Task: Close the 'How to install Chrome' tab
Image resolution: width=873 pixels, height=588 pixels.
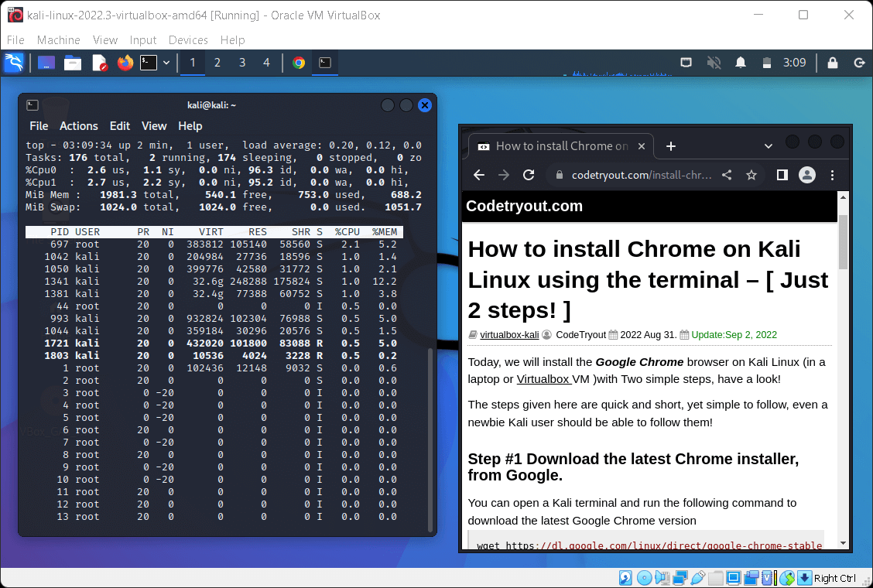Action: [642, 146]
